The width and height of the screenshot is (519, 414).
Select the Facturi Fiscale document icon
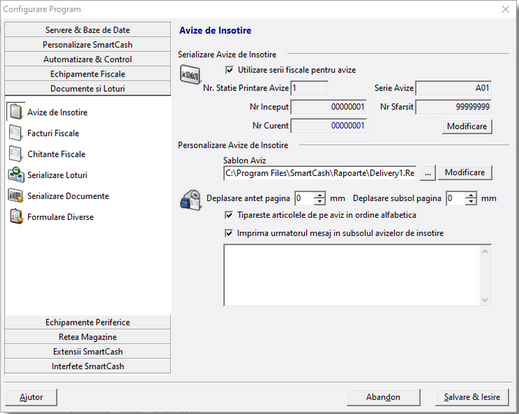pos(16,133)
